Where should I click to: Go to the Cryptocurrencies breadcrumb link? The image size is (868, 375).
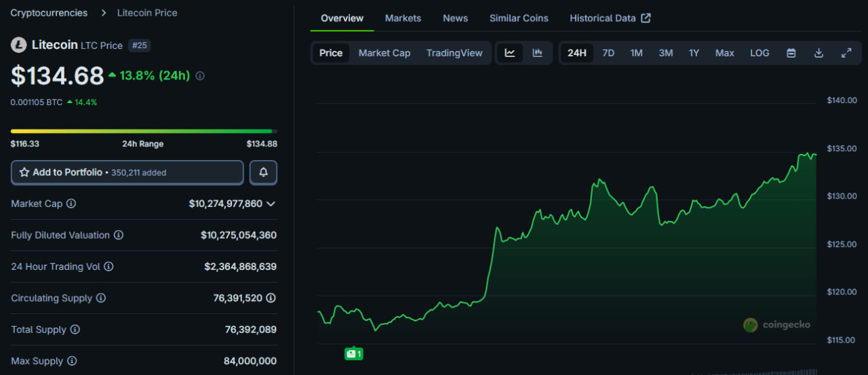49,13
